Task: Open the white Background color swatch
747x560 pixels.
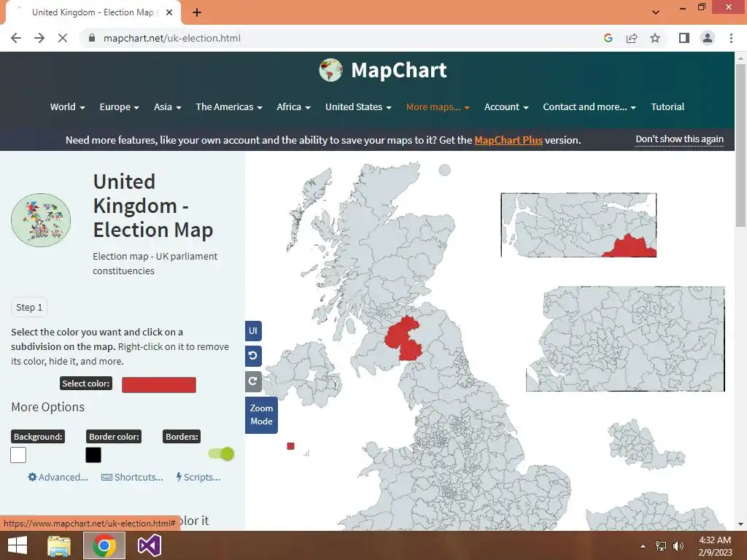Action: 18,455
